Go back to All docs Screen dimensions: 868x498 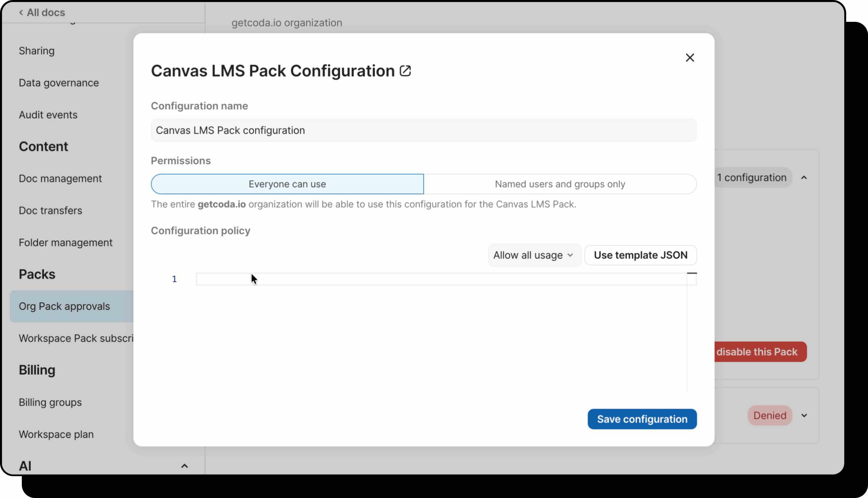tap(42, 13)
